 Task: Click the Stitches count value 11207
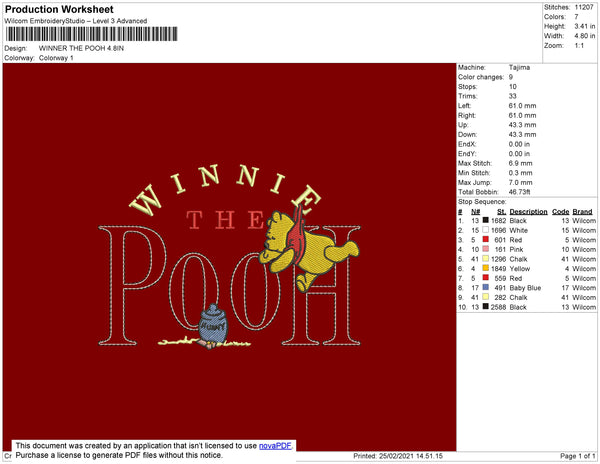(x=584, y=7)
